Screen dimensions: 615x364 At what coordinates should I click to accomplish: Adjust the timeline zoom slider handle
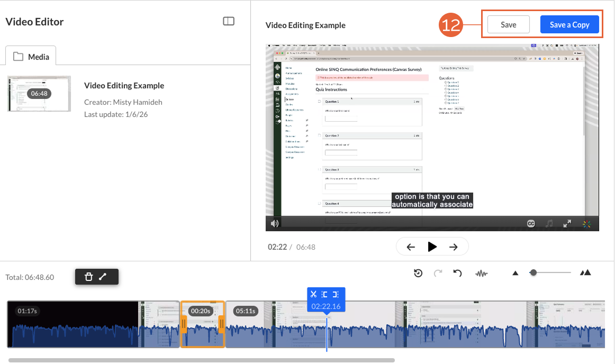533,273
